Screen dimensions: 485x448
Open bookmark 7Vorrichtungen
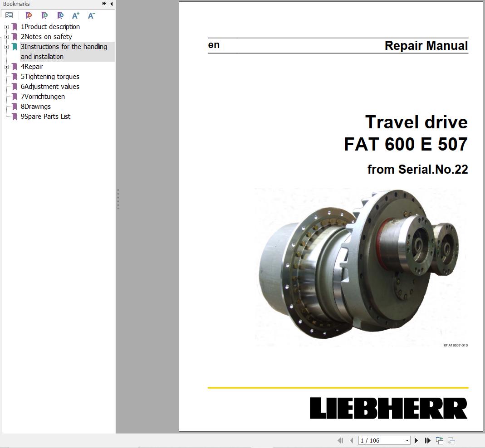43,97
